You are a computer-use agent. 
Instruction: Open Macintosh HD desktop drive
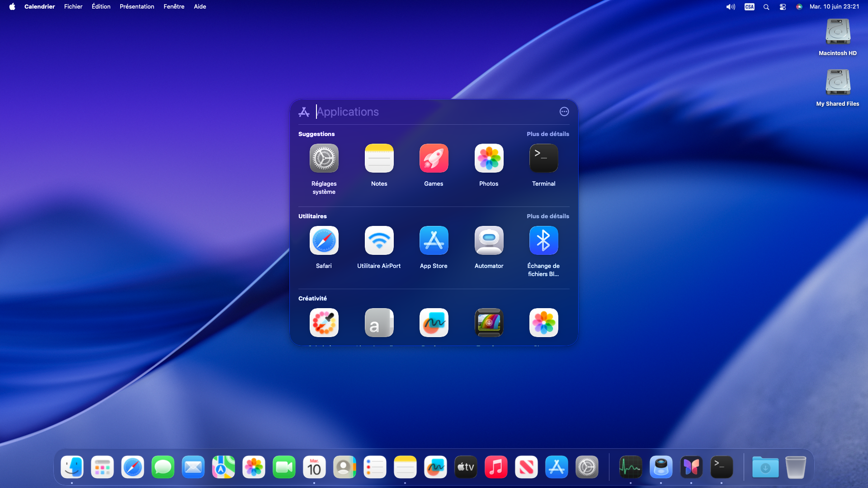[x=837, y=33]
